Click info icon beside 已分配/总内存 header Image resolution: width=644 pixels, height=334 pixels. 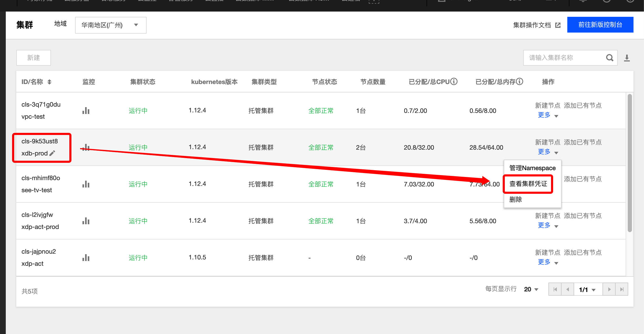click(x=520, y=82)
